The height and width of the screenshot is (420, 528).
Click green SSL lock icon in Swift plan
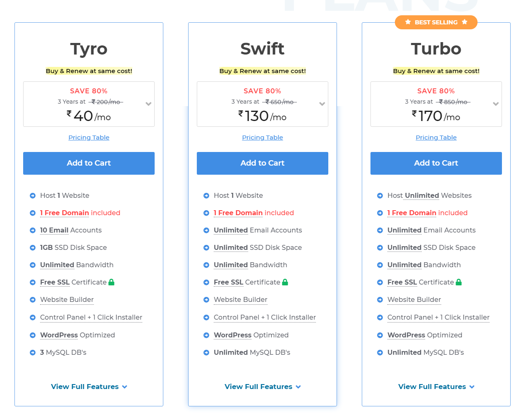pyautogui.click(x=285, y=282)
